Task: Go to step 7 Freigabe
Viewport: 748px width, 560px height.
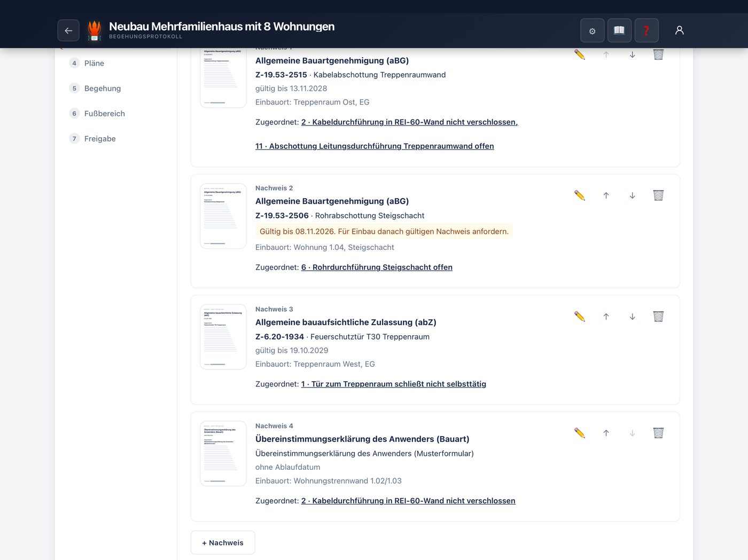Action: tap(93, 138)
